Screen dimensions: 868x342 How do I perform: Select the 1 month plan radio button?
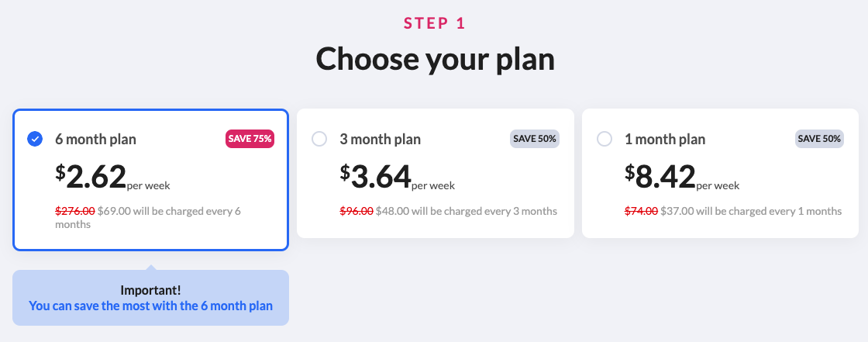pyautogui.click(x=604, y=139)
